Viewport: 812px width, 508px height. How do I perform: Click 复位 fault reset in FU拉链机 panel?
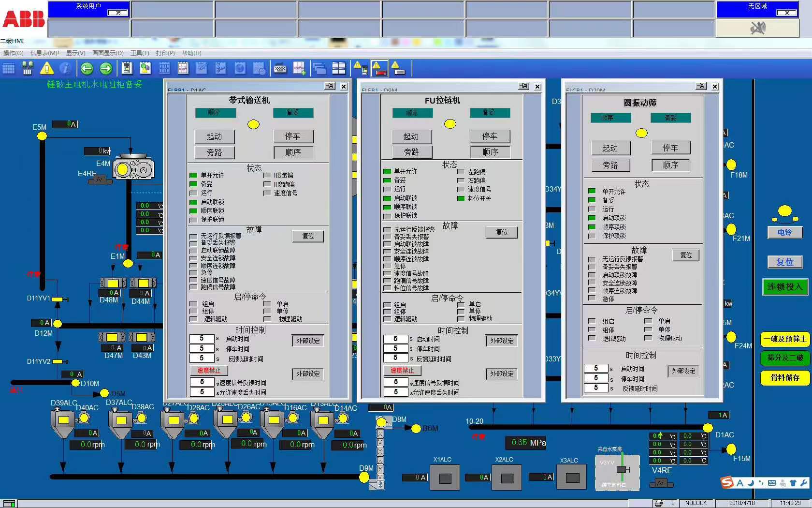pos(502,232)
